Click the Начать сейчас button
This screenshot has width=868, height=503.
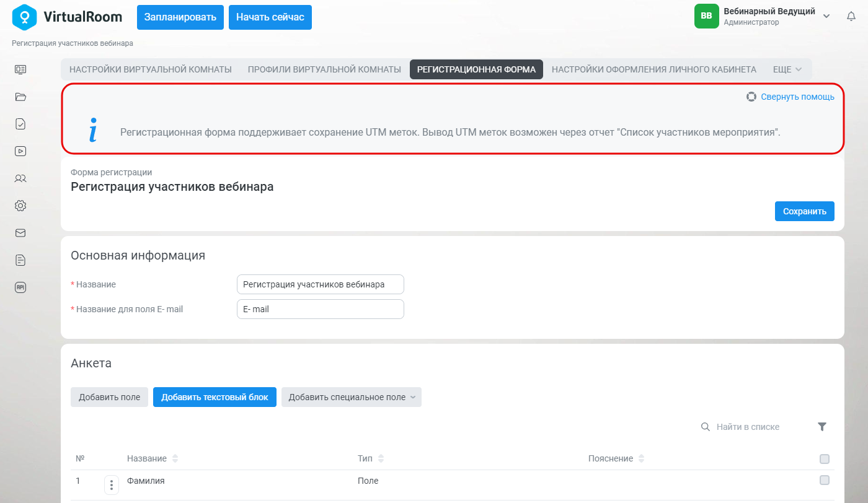[270, 17]
